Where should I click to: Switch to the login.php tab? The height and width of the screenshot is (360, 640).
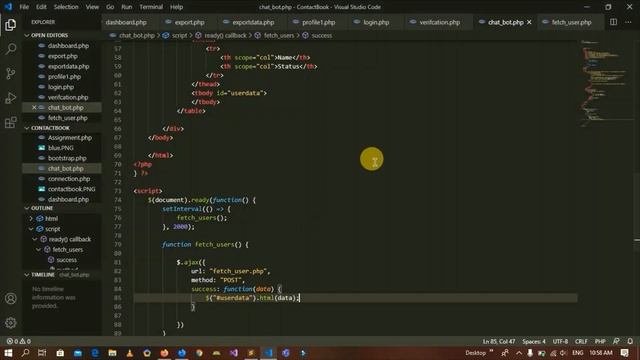(x=376, y=22)
